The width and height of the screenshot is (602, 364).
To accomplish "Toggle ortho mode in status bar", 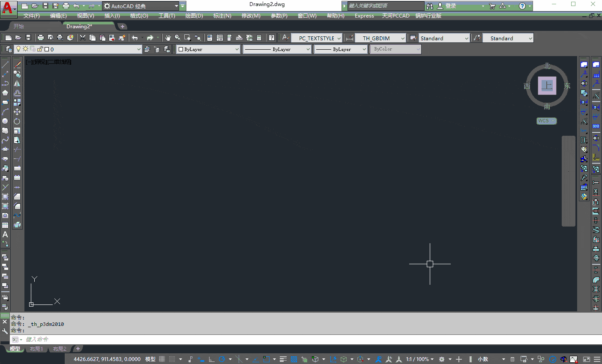I will (x=211, y=359).
